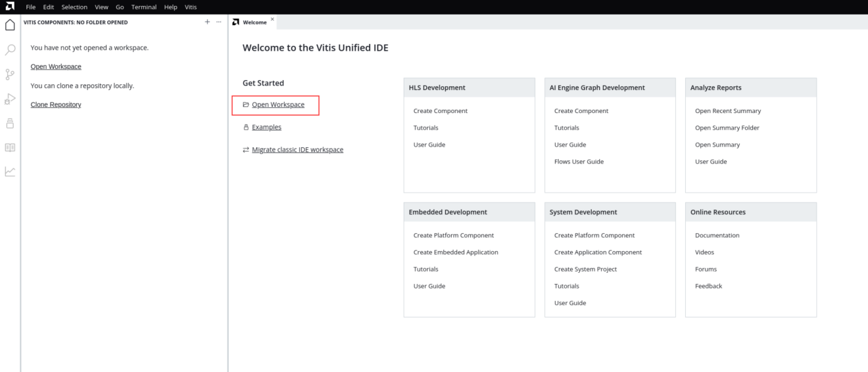Open the ellipsis more actions in Vitis Components header
868x372 pixels.
click(219, 22)
